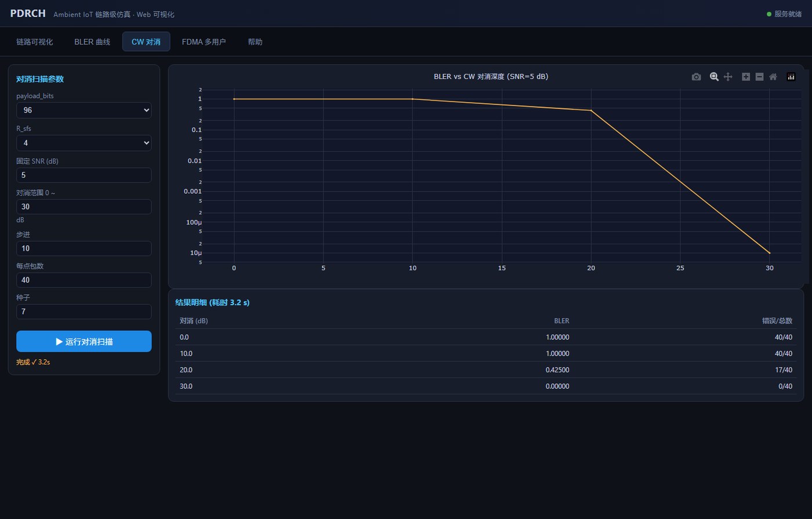The image size is (812, 519).
Task: Click the 步进 input field with value 10
Action: [84, 248]
